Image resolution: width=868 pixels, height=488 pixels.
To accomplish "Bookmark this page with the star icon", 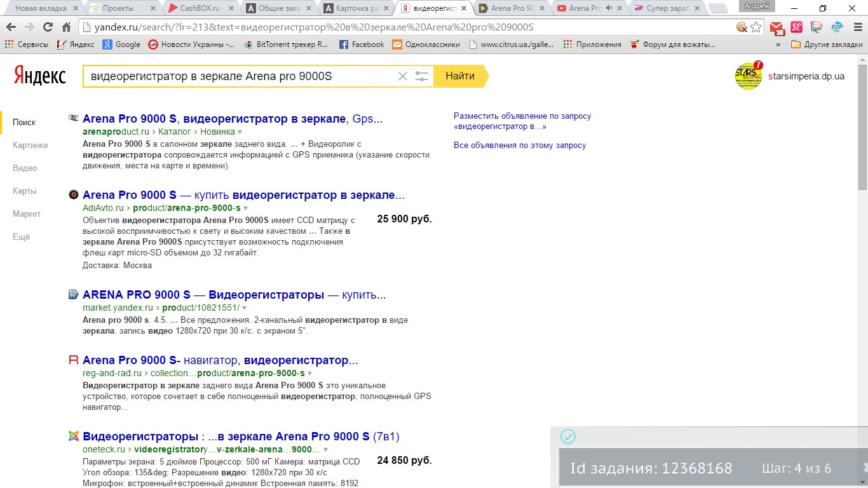I will pos(756,27).
